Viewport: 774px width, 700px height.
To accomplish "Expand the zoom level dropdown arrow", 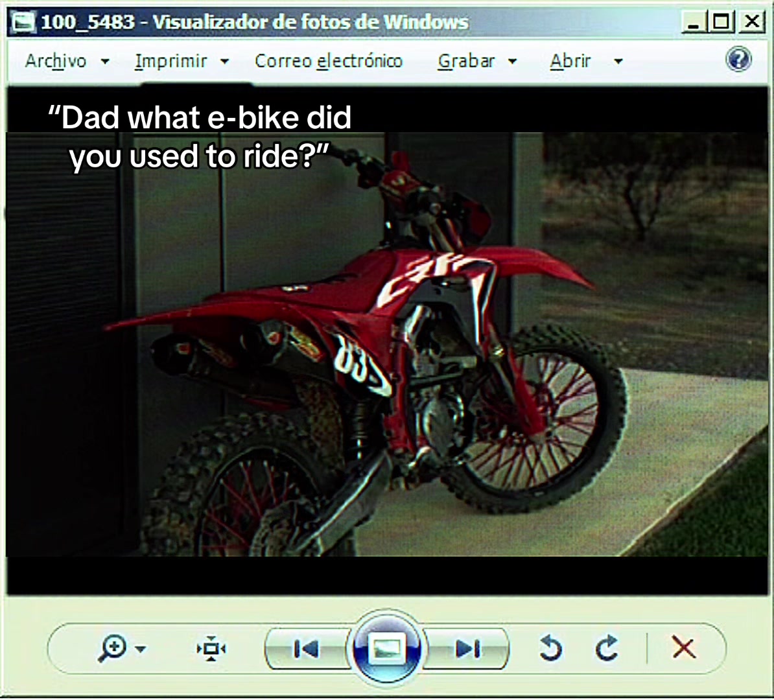I will coord(141,649).
